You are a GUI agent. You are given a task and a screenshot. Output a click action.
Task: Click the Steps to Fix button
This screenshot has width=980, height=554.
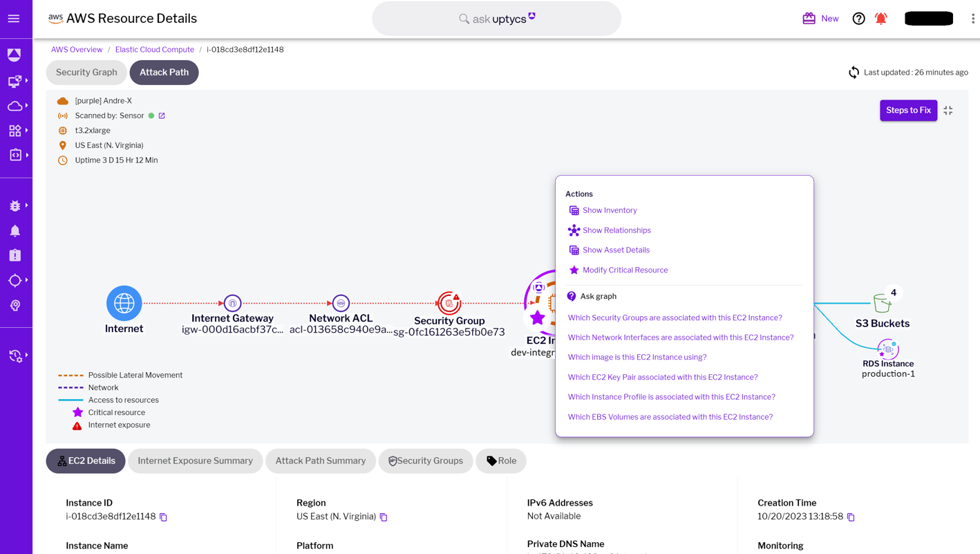(908, 110)
